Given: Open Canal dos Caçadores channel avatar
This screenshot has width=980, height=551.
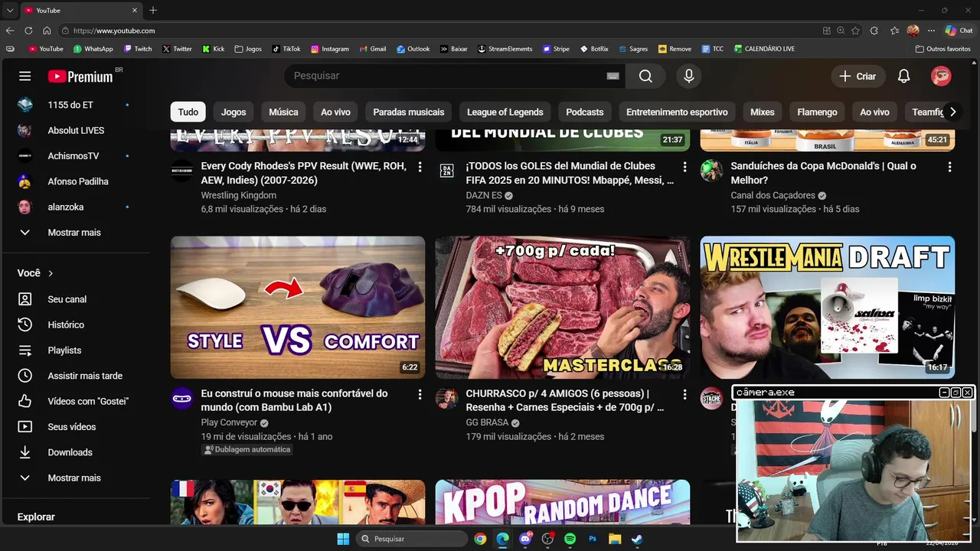Looking at the screenshot, I should coord(712,170).
